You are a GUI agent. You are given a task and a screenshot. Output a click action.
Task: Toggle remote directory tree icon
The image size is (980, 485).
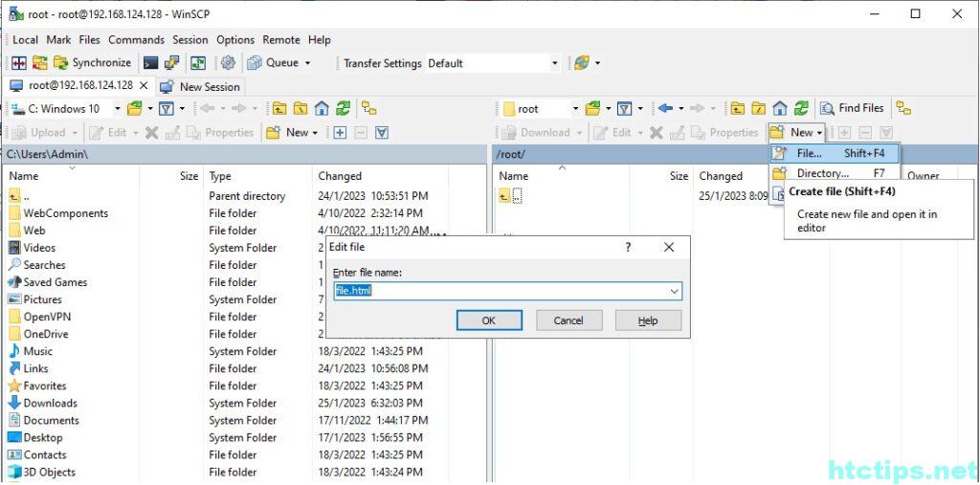point(903,109)
